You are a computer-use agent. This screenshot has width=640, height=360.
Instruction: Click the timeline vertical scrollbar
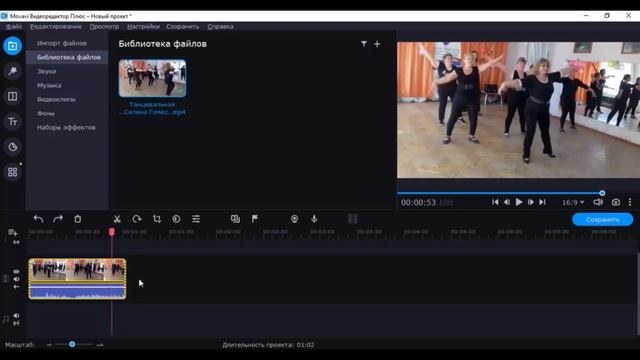[638, 292]
